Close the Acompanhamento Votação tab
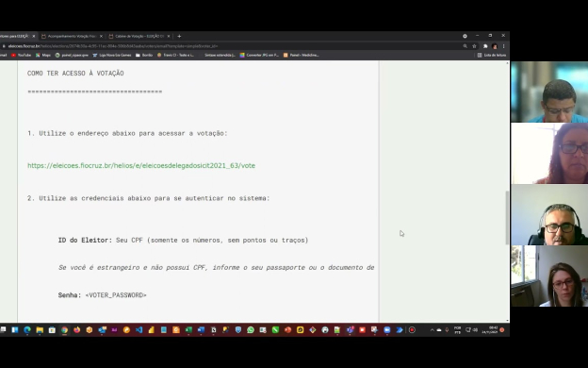 (x=101, y=36)
